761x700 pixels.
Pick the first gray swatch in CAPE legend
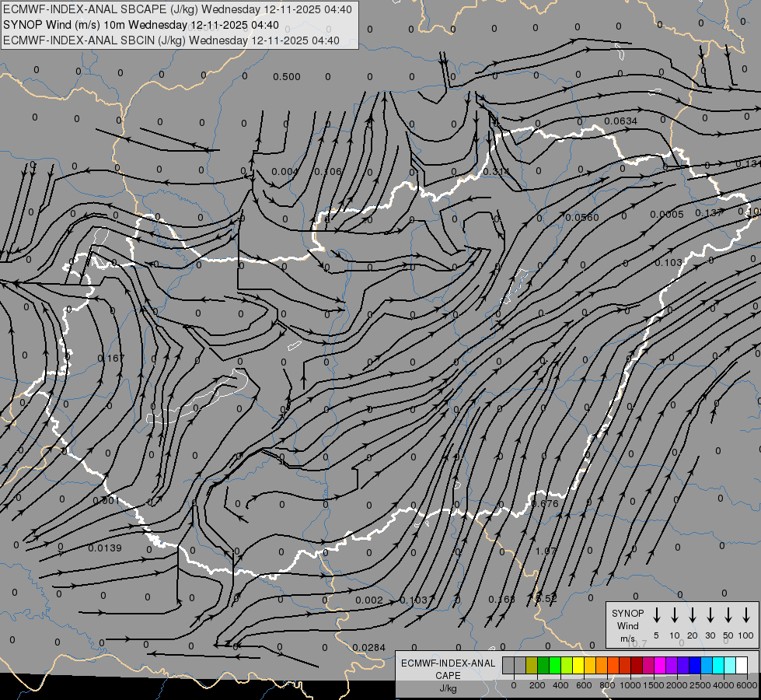pyautogui.click(x=508, y=665)
